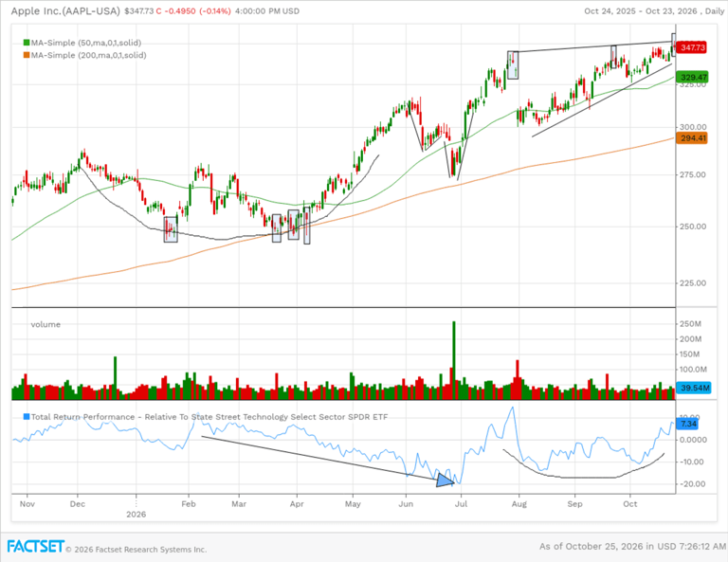The image size is (728, 562).
Task: Click the 150M volume axis label
Action: click(690, 354)
